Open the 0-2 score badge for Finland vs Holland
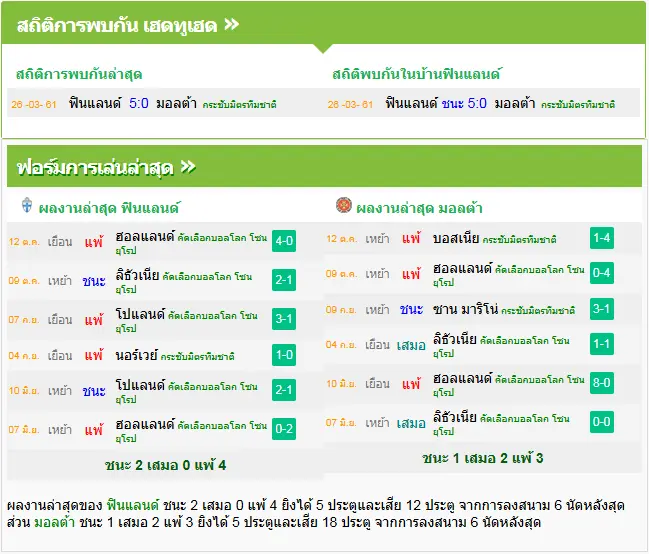The height and width of the screenshot is (554, 649). [284, 429]
